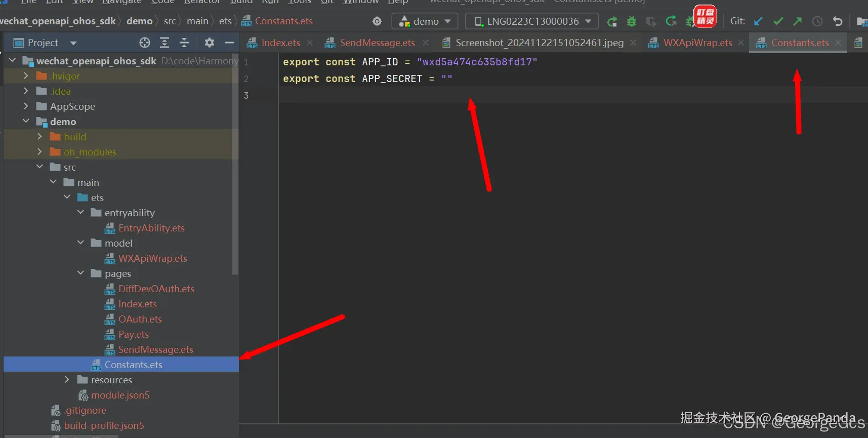Click Collapse All in Project panel

pyautogui.click(x=184, y=43)
